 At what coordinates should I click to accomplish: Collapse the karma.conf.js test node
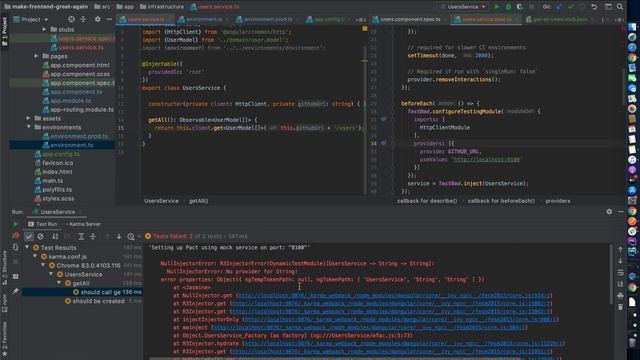click(35, 256)
